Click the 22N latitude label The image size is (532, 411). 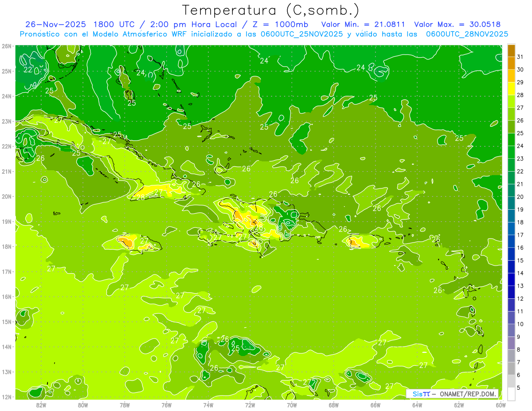[x=7, y=146]
